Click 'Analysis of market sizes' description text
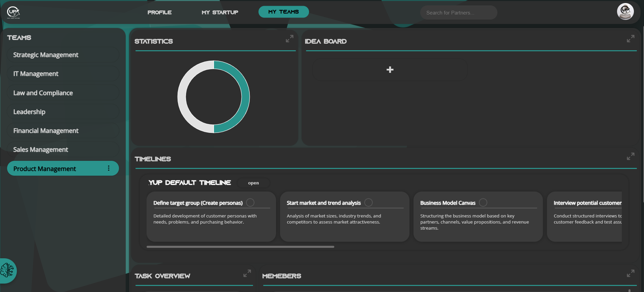 (x=334, y=219)
